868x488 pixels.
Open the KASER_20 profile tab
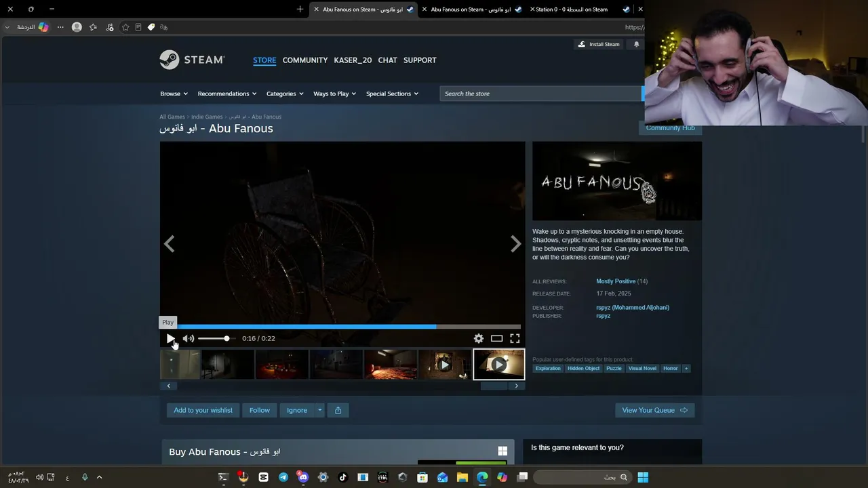point(353,60)
